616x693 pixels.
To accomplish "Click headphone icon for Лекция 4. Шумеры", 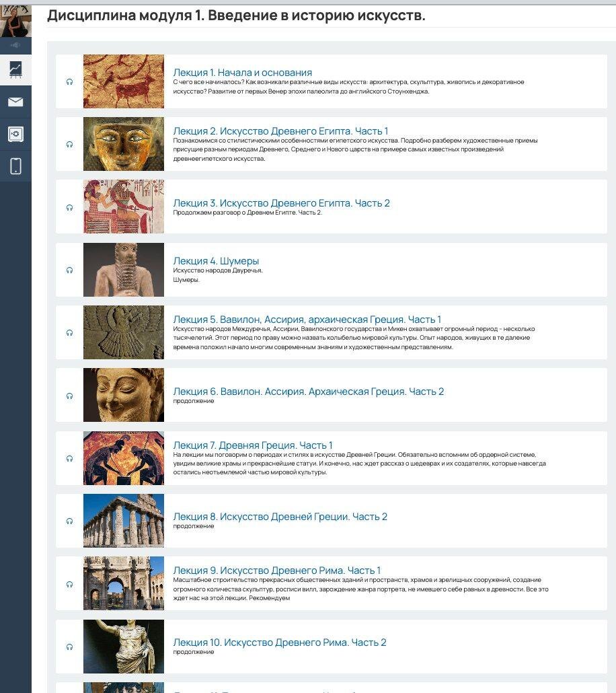I will pyautogui.click(x=69, y=270).
